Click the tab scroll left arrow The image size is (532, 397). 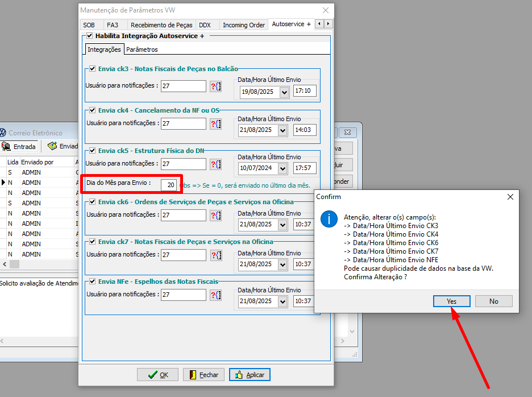coord(319,24)
